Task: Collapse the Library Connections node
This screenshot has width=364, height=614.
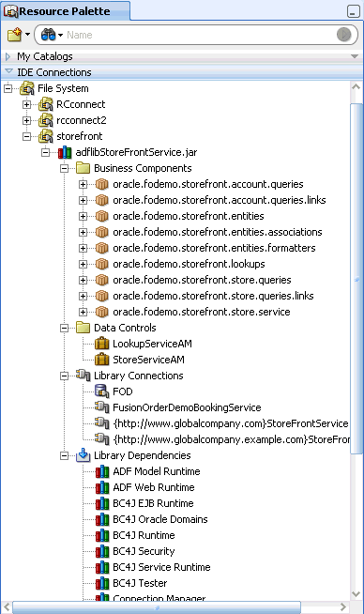Action: click(64, 376)
